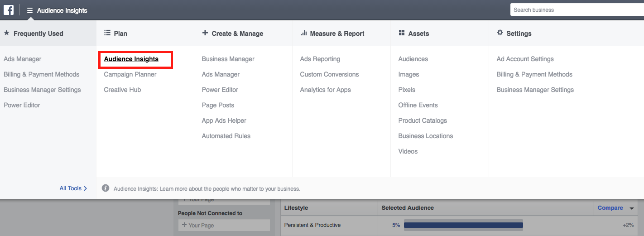
Task: Click the Persistent & Productive percentage bar
Action: point(463,225)
